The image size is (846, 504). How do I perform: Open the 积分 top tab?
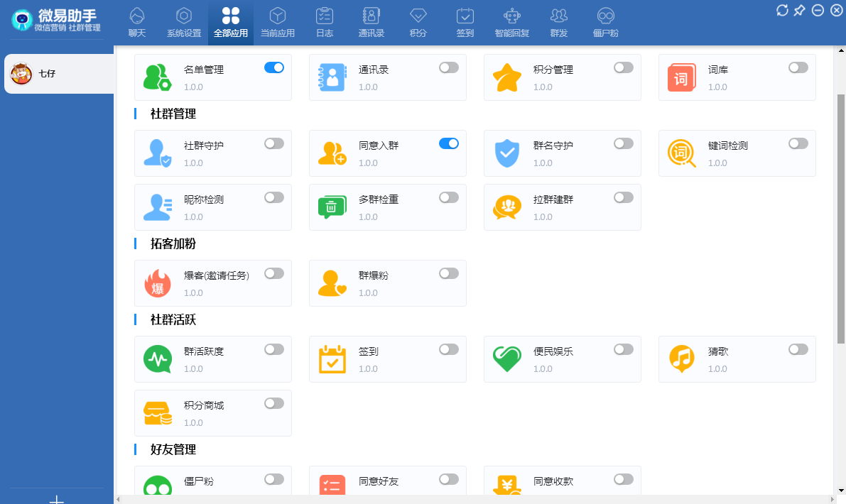coord(418,23)
